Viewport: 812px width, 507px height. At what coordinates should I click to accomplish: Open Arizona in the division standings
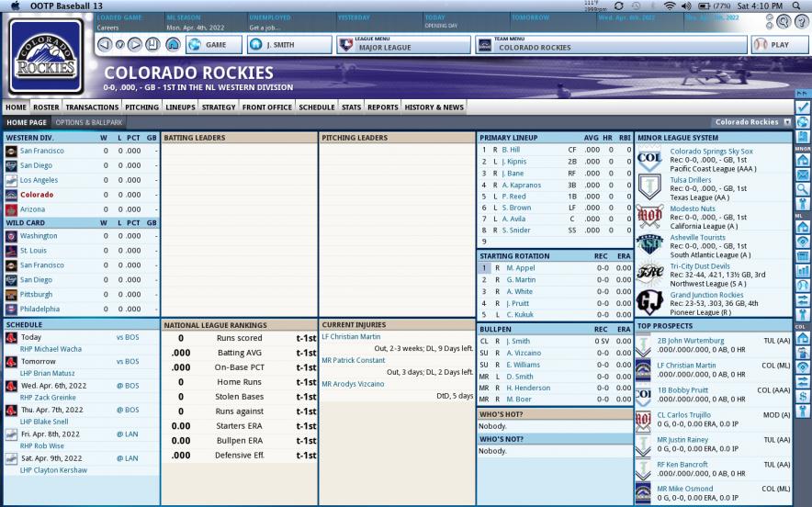[32, 209]
